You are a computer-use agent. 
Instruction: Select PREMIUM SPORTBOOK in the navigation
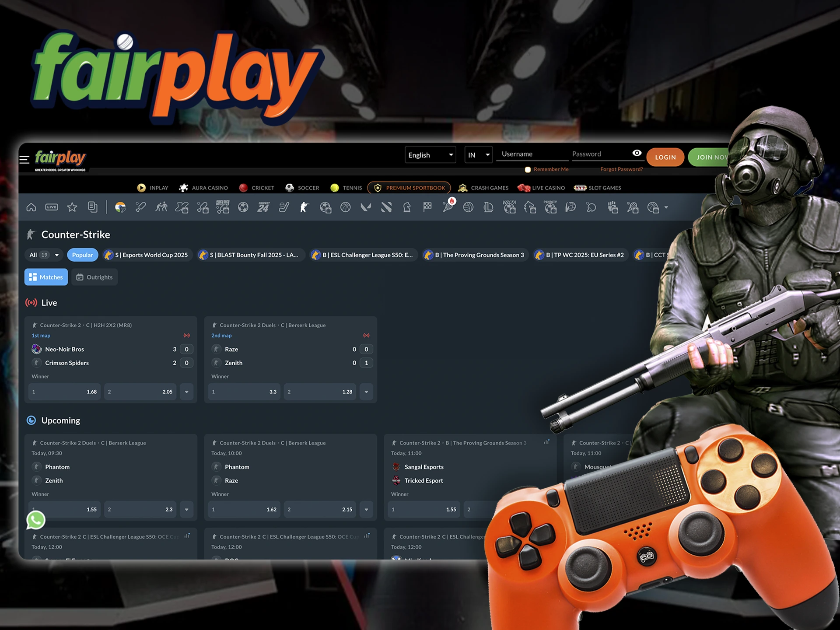409,188
